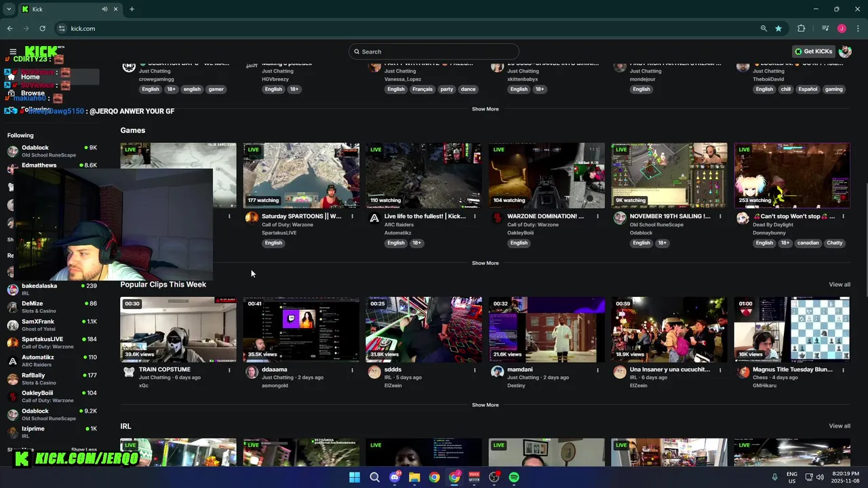Open taskbar search magnifier

pos(374,477)
